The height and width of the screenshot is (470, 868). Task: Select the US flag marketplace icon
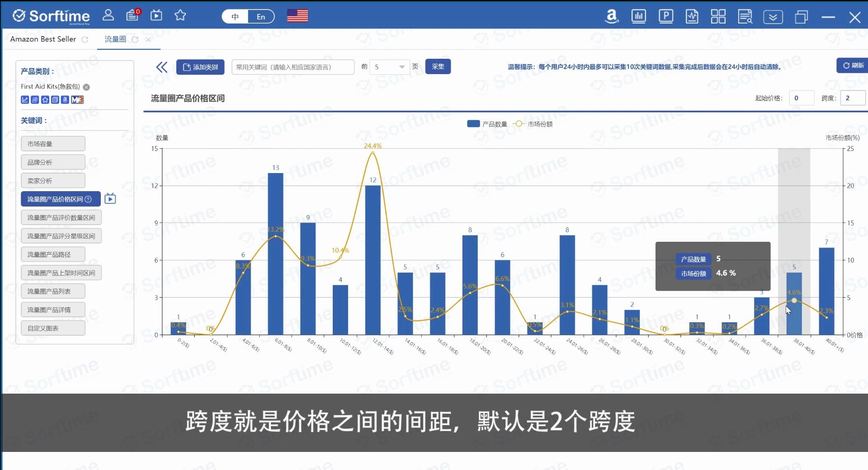297,16
